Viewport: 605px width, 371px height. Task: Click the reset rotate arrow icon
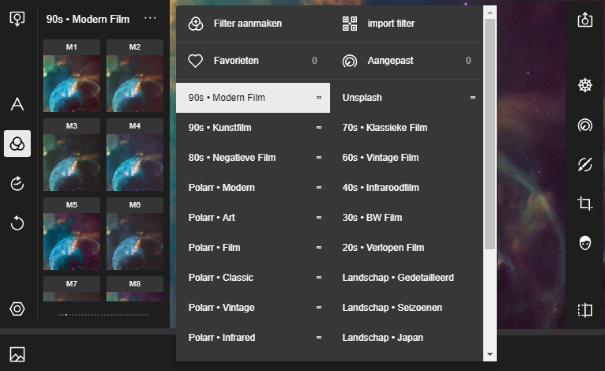pyautogui.click(x=17, y=223)
